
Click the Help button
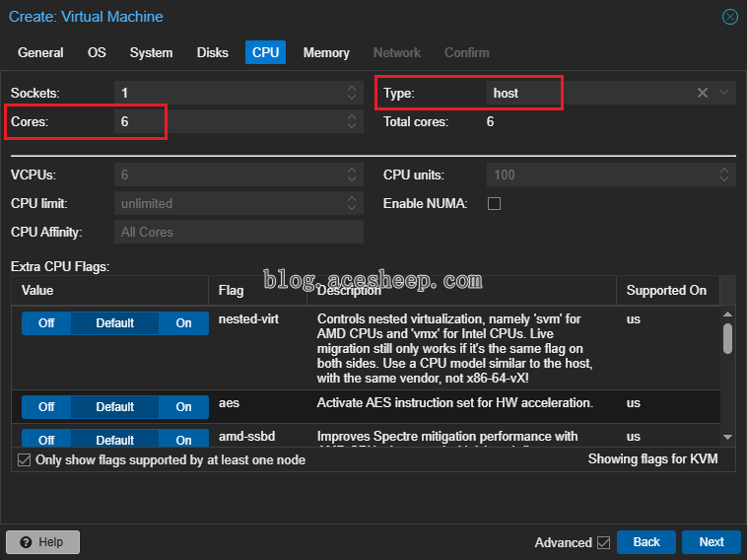(x=43, y=542)
